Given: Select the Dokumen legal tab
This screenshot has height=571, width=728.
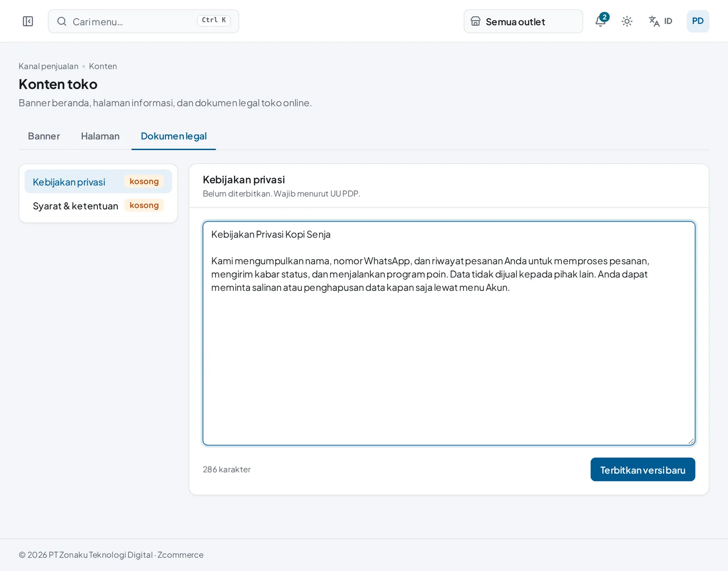Looking at the screenshot, I should tap(173, 136).
